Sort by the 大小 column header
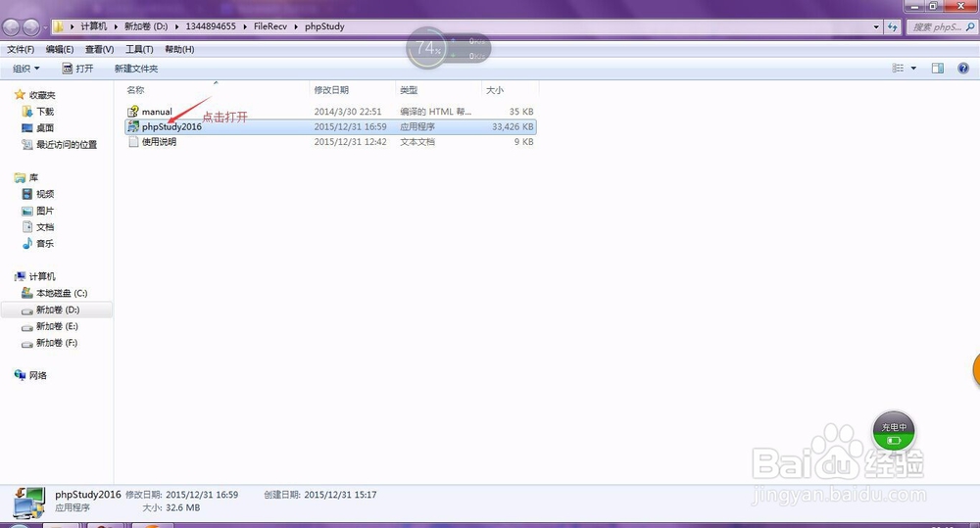 click(494, 90)
